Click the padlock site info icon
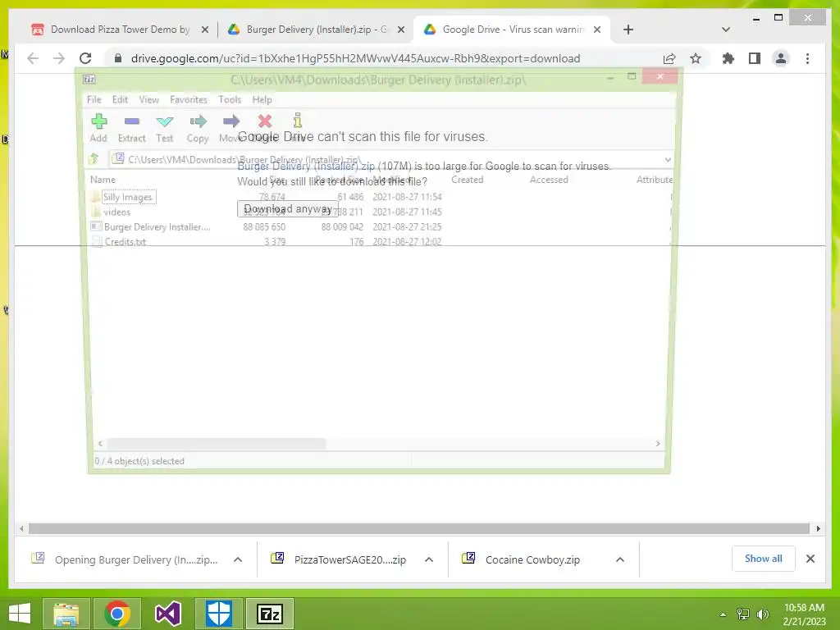Viewport: 840px width, 630px height. coord(118,58)
